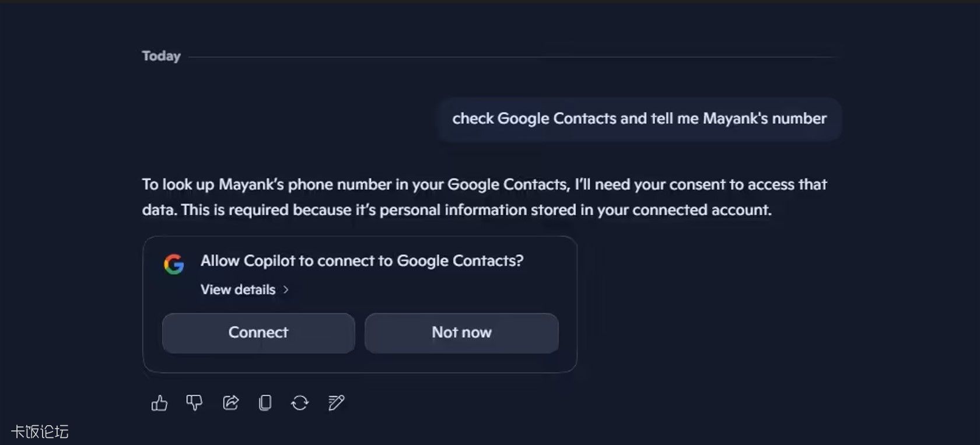Click the Today date label
Image resolution: width=980 pixels, height=445 pixels.
[x=161, y=56]
